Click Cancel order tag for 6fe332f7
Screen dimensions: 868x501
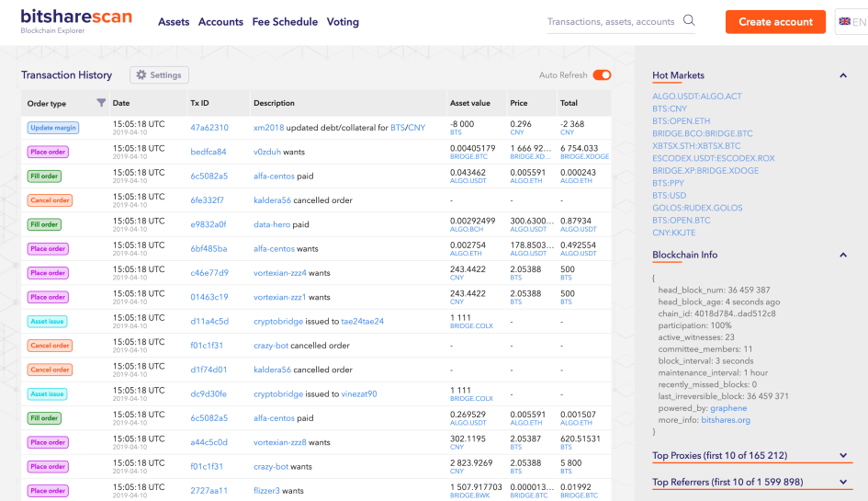click(x=50, y=200)
